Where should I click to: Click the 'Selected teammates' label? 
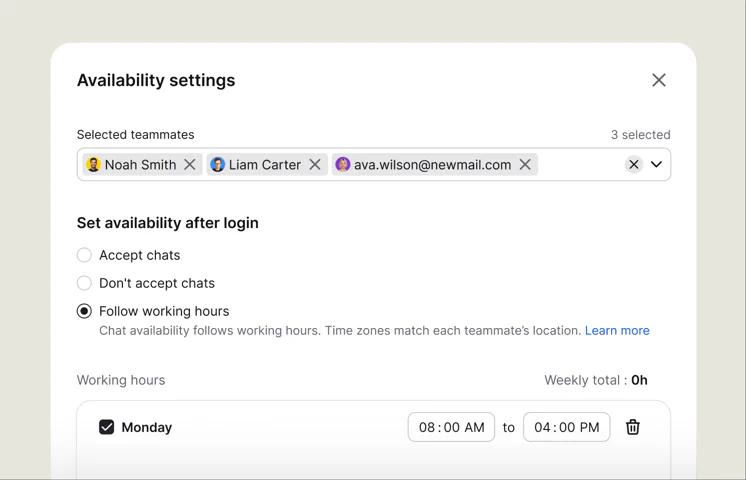tap(136, 135)
